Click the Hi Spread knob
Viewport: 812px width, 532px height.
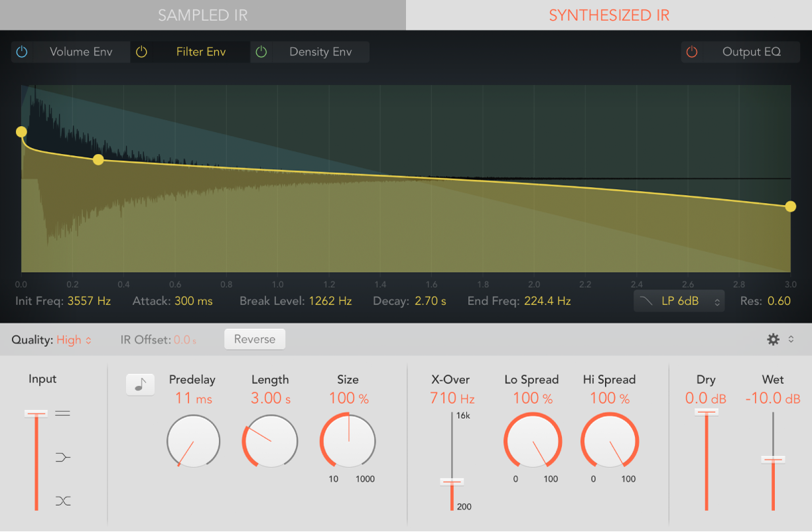pos(610,441)
